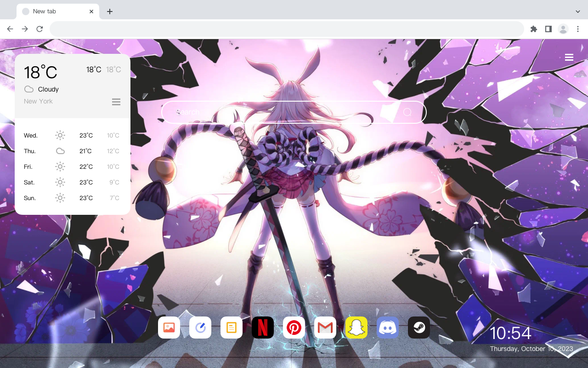Toggle the browser side panel icon

548,29
